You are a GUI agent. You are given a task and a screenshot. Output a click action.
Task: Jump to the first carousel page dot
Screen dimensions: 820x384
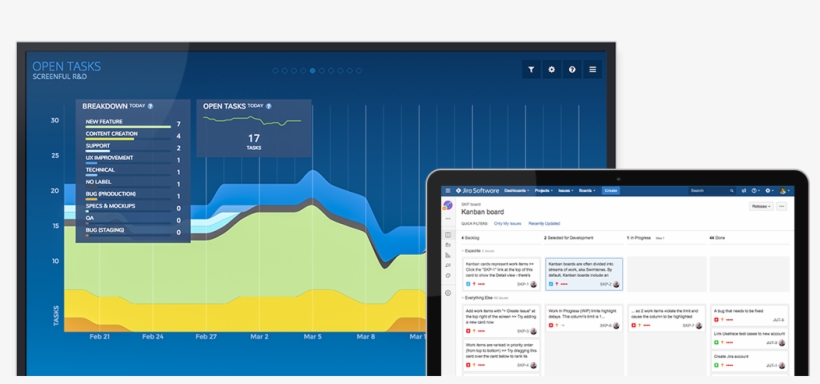pyautogui.click(x=275, y=71)
